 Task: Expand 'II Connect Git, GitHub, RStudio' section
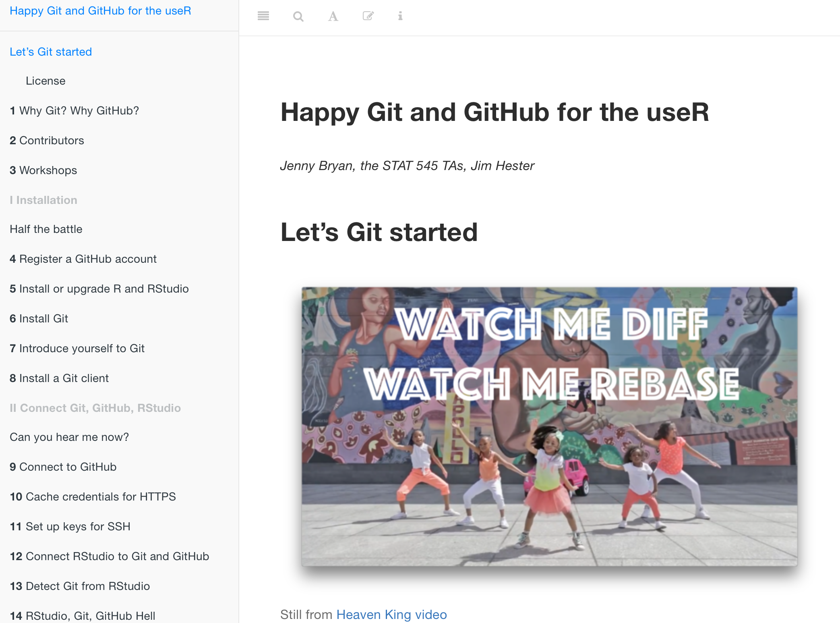coord(96,408)
